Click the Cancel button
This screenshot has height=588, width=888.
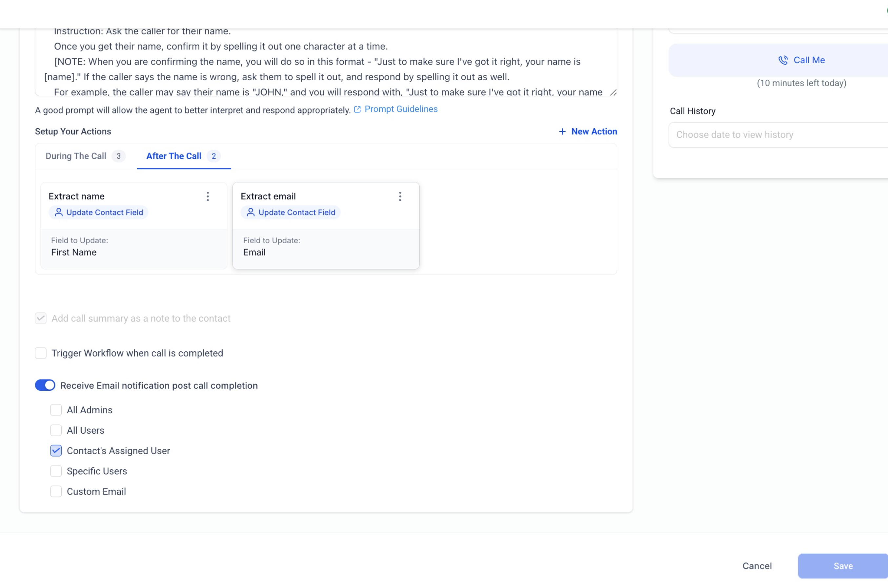point(757,566)
